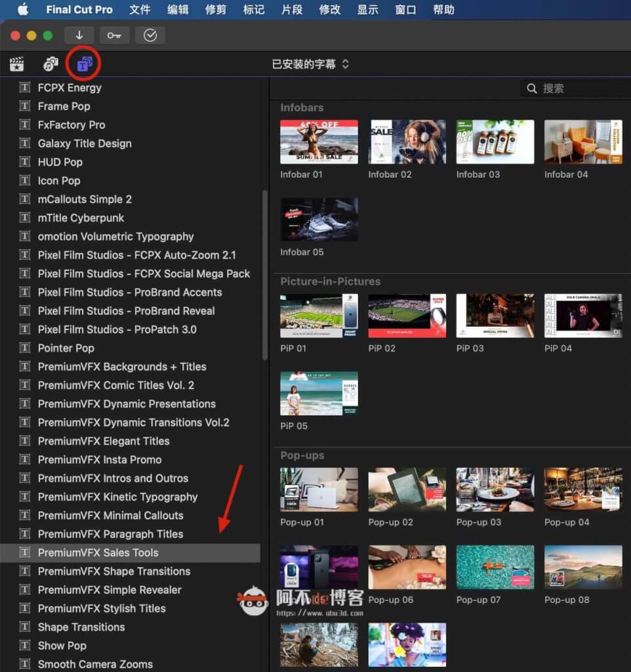The height and width of the screenshot is (672, 631).
Task: Open the 修改 menu
Action: (330, 9)
